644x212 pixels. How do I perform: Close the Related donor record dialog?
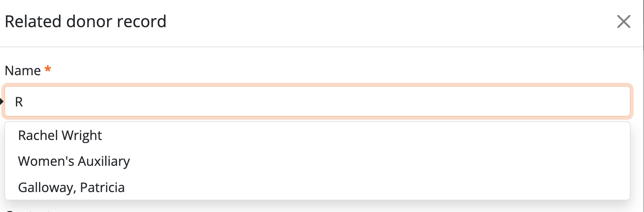click(624, 22)
